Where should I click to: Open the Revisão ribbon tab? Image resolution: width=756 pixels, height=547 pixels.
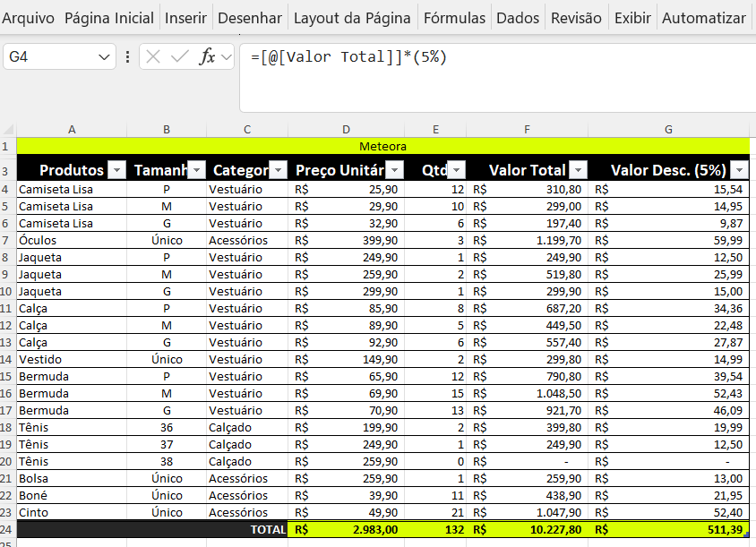click(576, 18)
